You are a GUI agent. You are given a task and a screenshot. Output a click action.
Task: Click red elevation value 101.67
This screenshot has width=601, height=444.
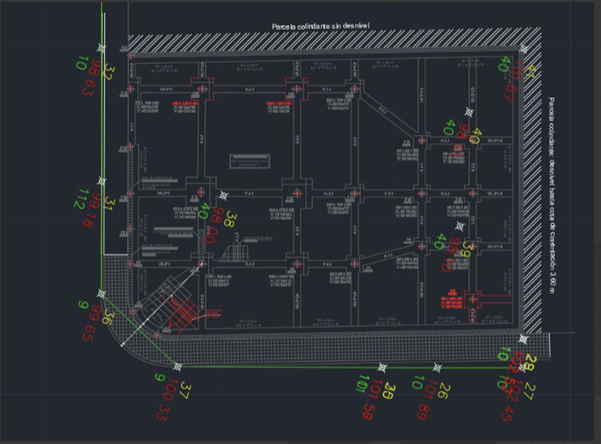[513, 81]
